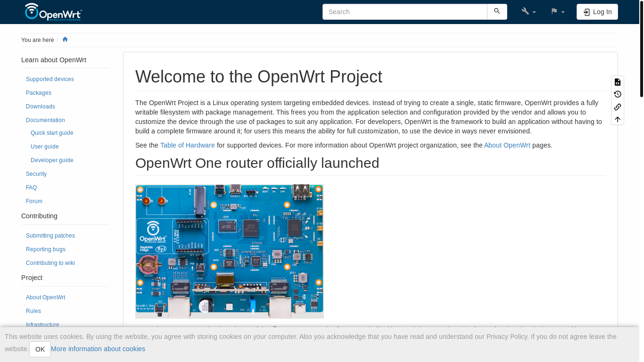Open the wrench tools dropdown

[x=528, y=12]
